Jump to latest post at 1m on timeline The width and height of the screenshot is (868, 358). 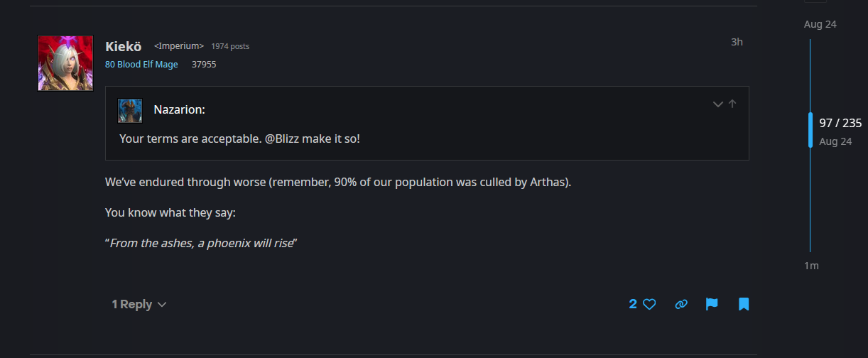tap(811, 266)
